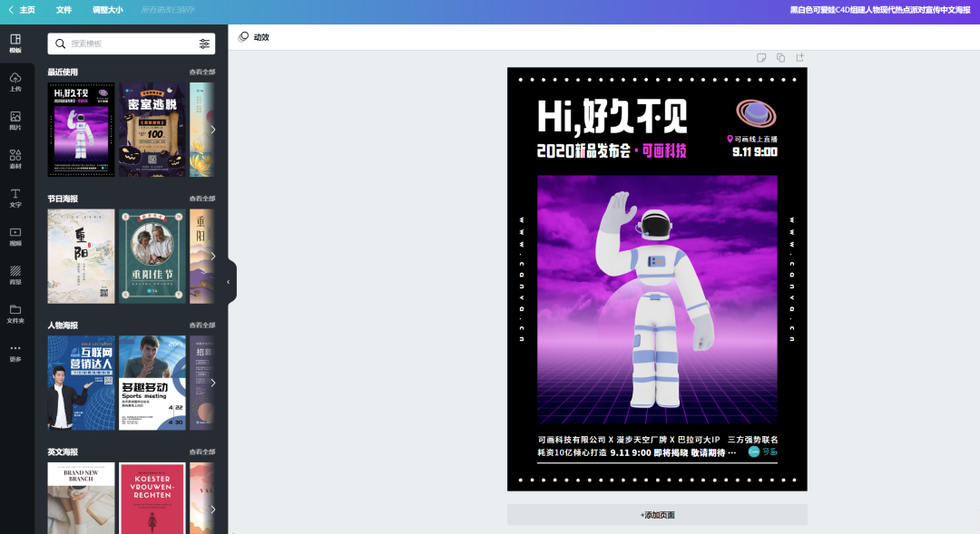Collapse the templates side panel
This screenshot has height=534, width=980.
click(228, 282)
